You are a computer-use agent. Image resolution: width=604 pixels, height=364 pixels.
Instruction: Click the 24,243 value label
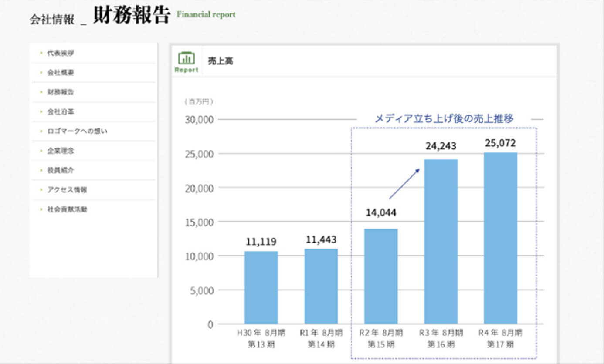pos(441,146)
